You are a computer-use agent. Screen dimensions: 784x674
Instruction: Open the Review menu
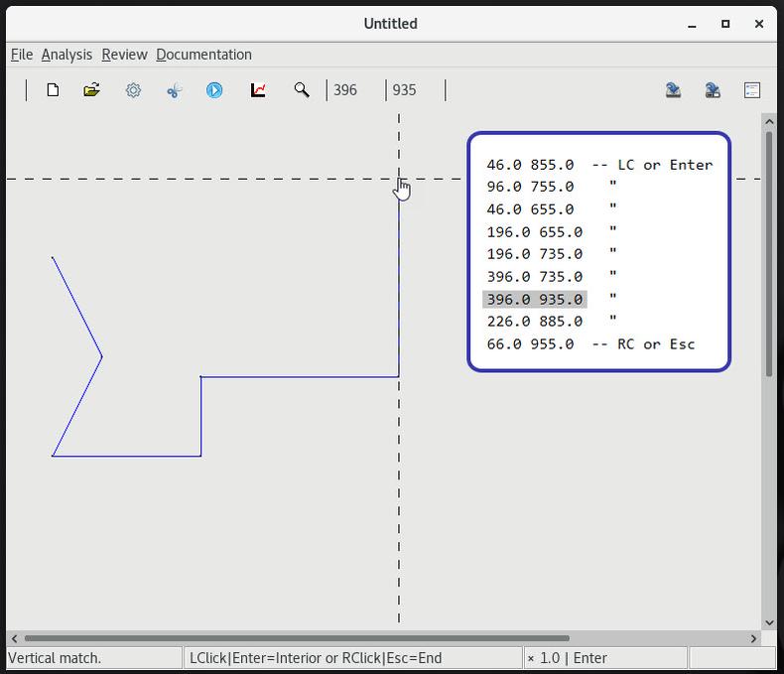coord(124,55)
